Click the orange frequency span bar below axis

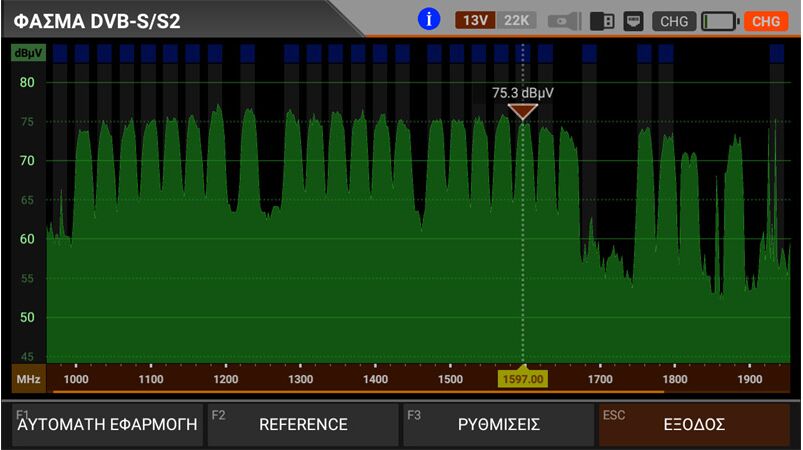click(358, 392)
